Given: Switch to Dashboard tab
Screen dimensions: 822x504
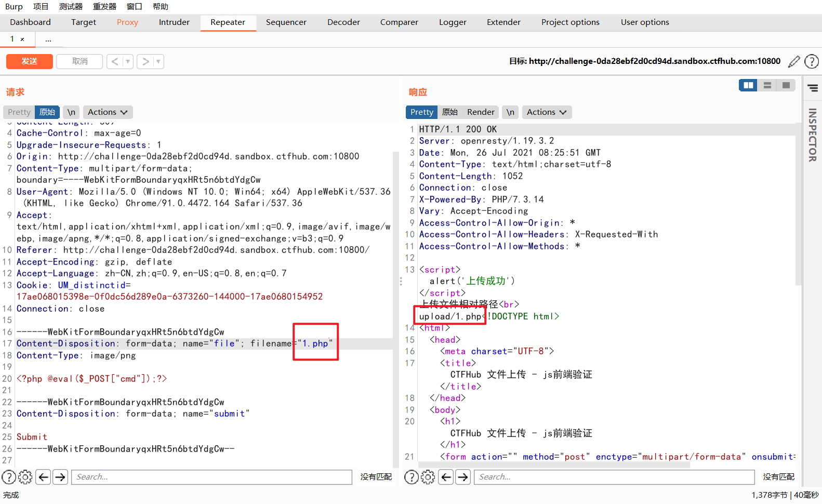Looking at the screenshot, I should [31, 22].
